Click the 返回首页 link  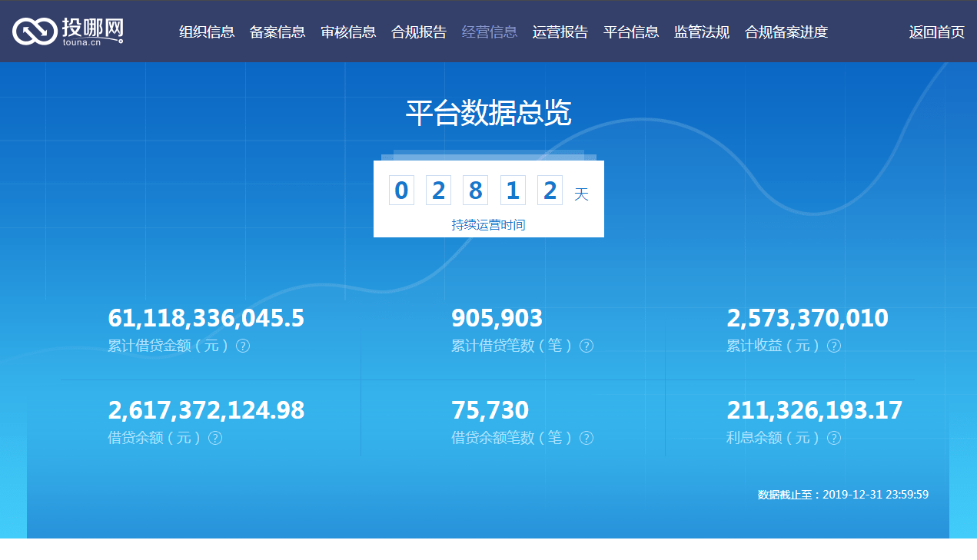coord(936,31)
